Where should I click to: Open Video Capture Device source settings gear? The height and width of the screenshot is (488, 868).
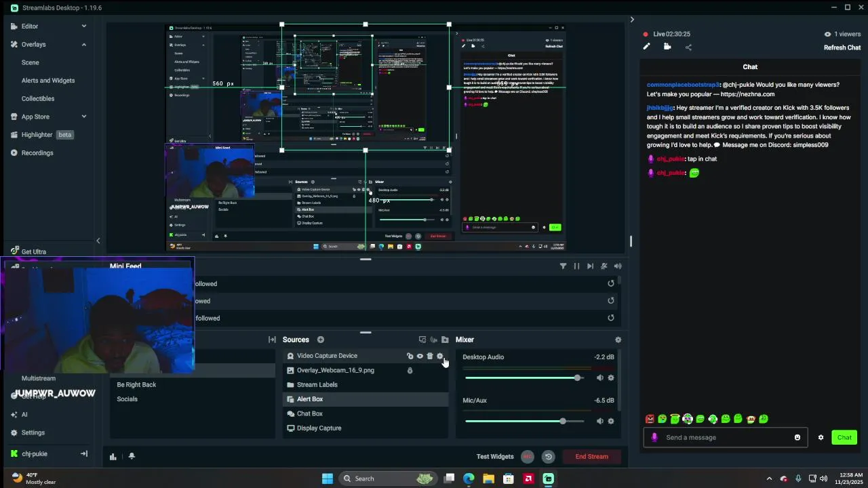(x=439, y=356)
